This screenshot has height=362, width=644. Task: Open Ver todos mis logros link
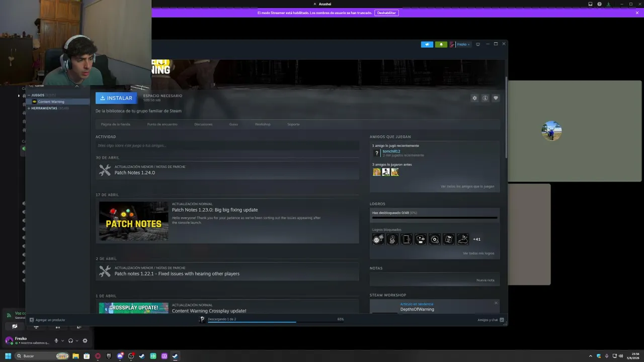(x=478, y=253)
